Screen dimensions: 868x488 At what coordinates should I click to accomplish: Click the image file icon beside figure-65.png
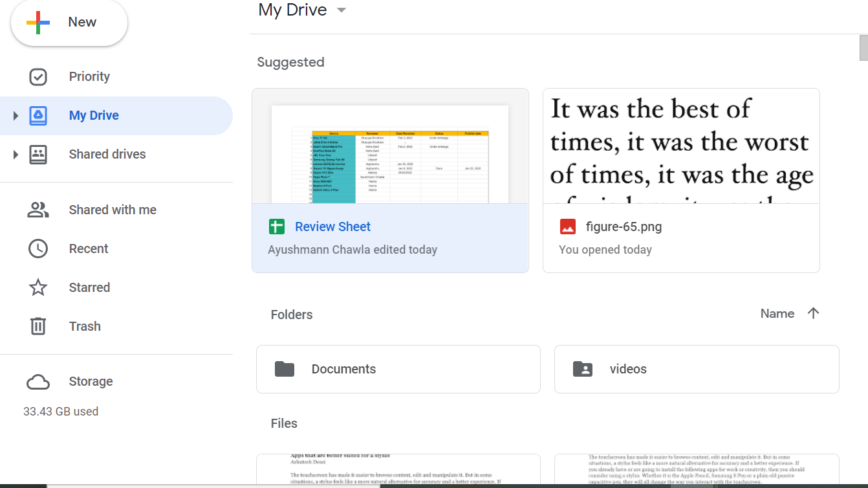pyautogui.click(x=567, y=227)
